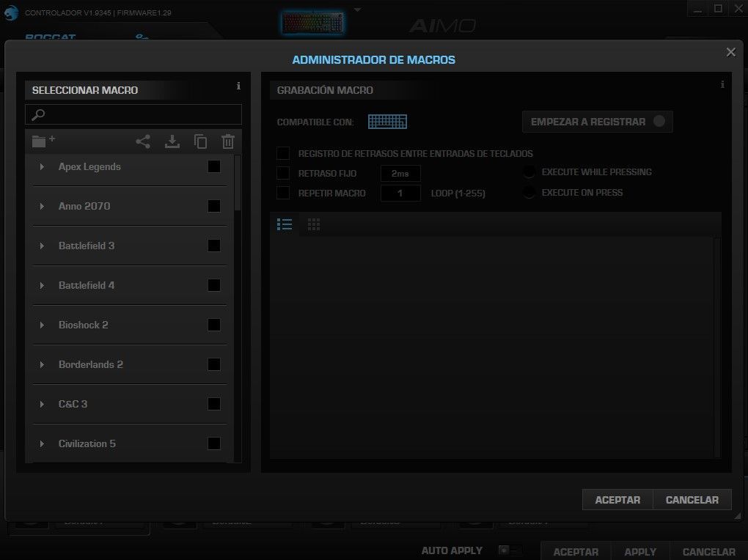Click the Cancelar button in macro dialog
This screenshot has width=748, height=560.
[692, 499]
